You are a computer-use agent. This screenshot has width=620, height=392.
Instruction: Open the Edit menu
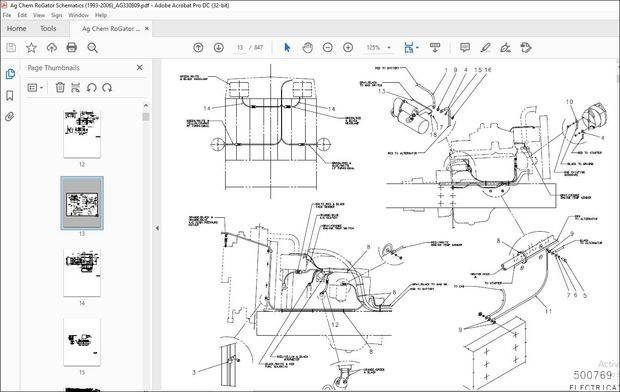tap(22, 15)
